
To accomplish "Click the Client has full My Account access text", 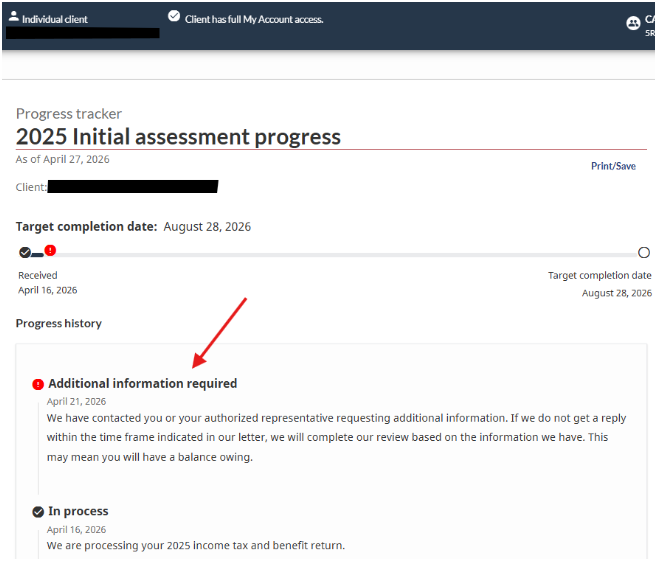I will click(254, 19).
